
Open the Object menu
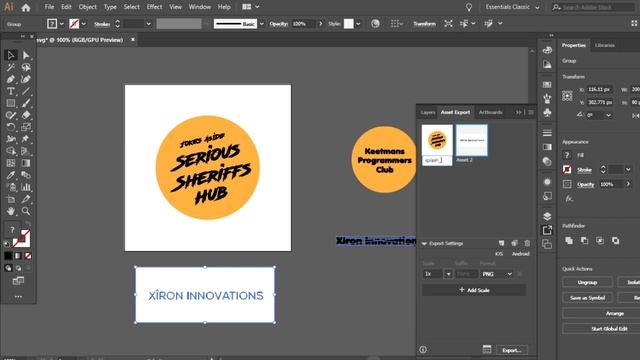pyautogui.click(x=87, y=7)
